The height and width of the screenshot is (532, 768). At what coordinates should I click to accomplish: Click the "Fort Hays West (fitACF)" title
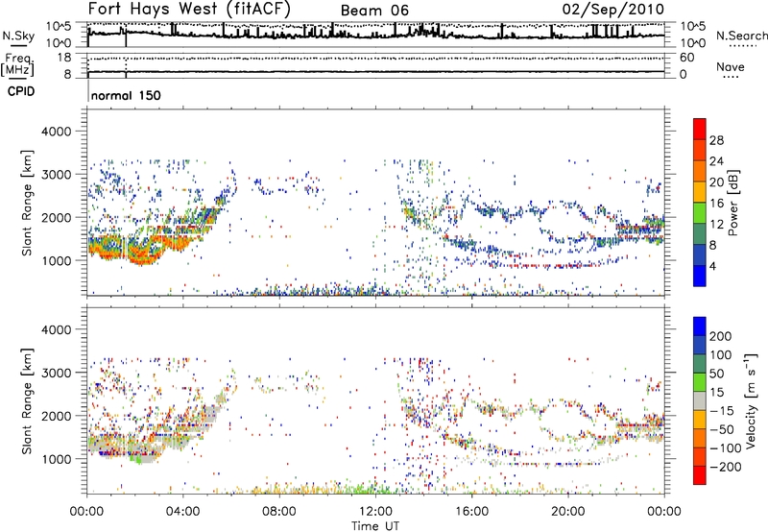(189, 9)
